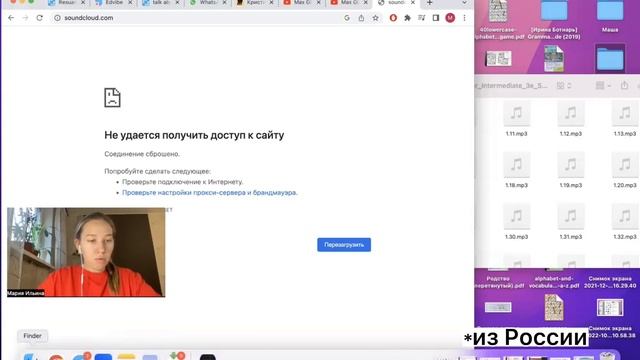640x360 pixels.
Task: Open the Extensions puzzle icon
Action: point(407,18)
